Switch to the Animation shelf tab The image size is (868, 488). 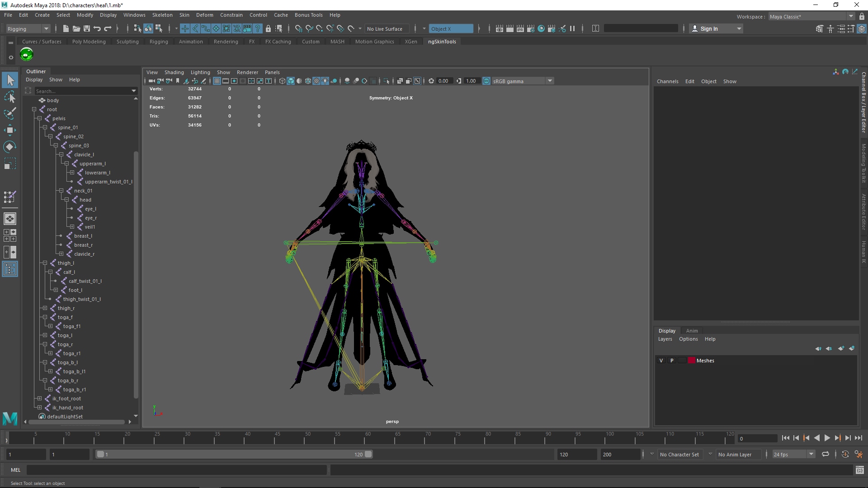tap(190, 42)
